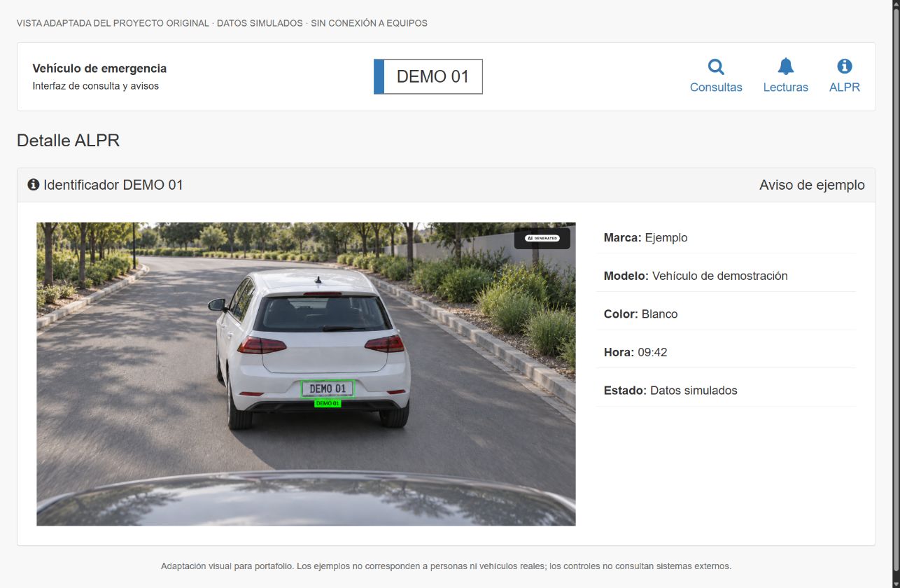Click the Modelo: Vehículo de demostración row
The height and width of the screenshot is (588, 900).
tap(726, 276)
